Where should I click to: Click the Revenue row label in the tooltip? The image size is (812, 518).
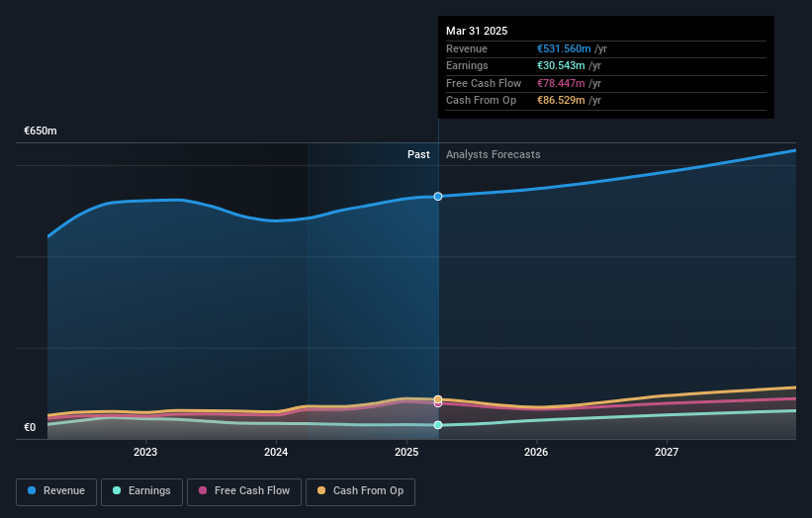pyautogui.click(x=467, y=48)
